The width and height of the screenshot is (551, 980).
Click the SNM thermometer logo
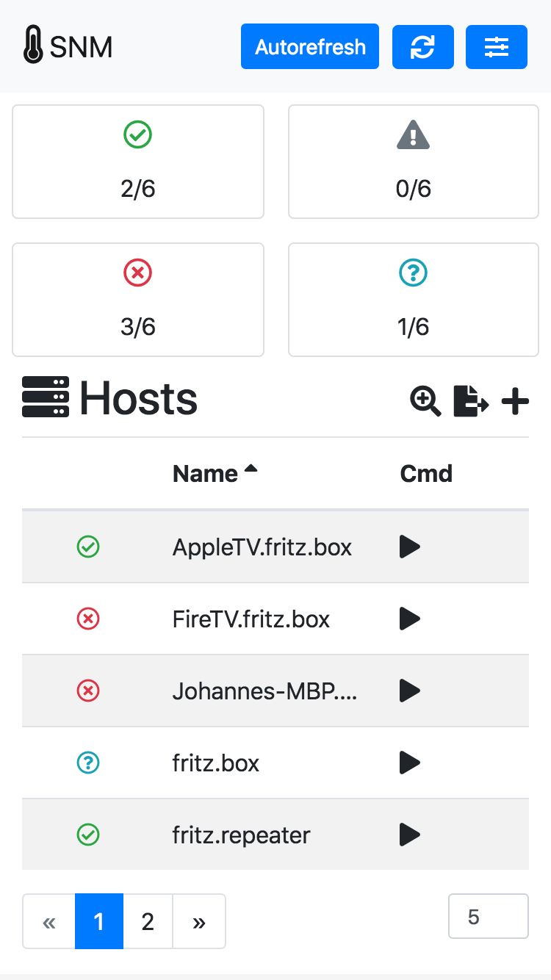click(68, 47)
